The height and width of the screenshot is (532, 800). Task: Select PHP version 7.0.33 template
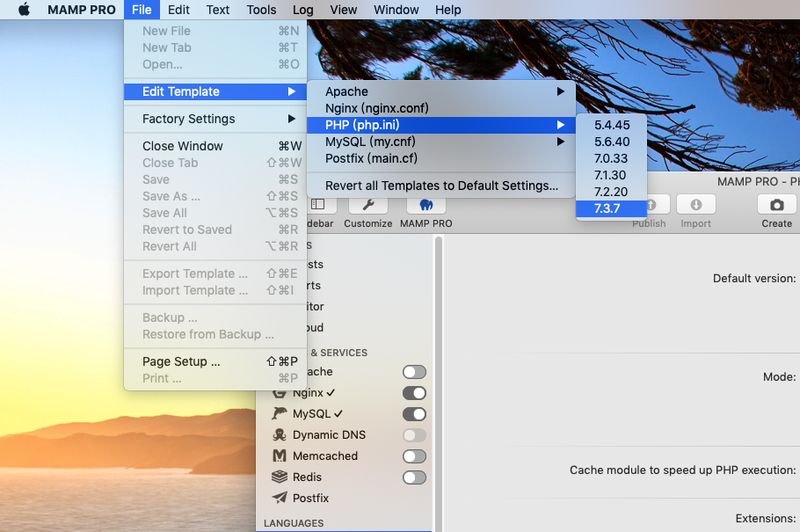coord(612,158)
